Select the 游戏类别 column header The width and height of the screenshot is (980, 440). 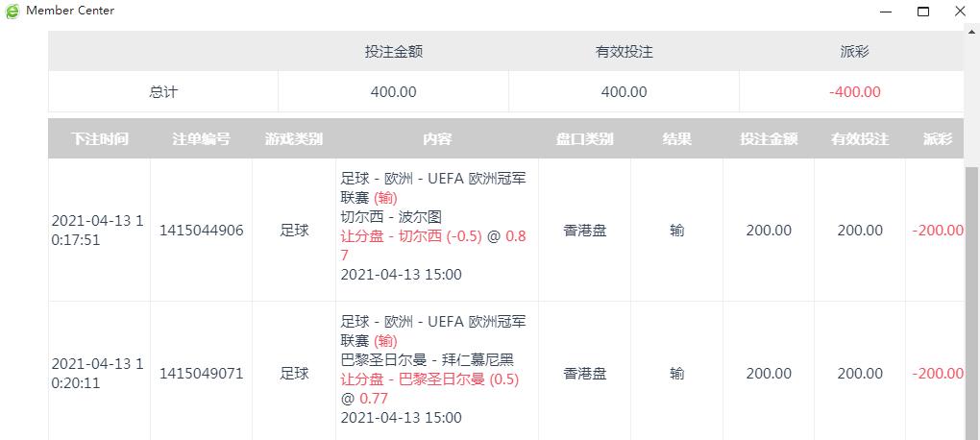pyautogui.click(x=294, y=138)
